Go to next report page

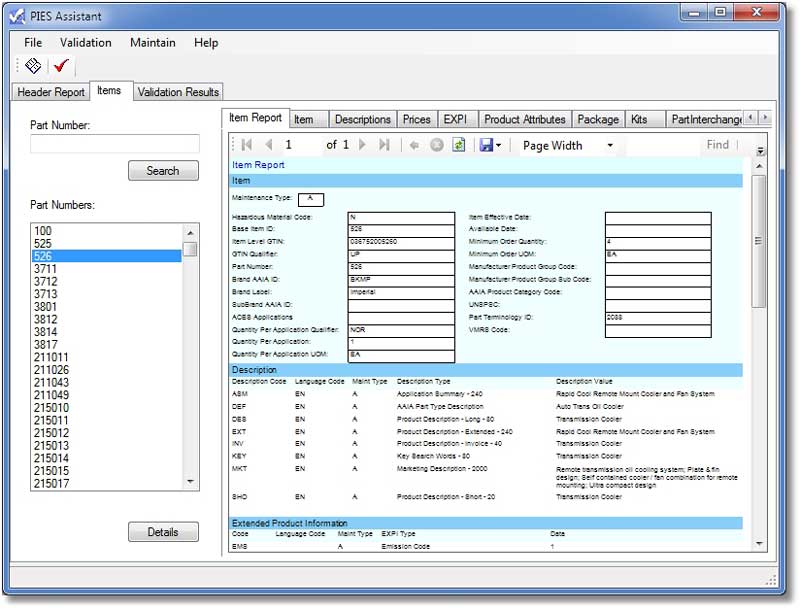tap(362, 145)
